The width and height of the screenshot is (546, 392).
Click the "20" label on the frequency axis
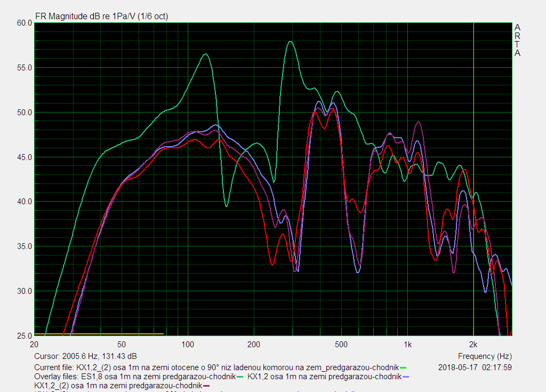coord(34,345)
